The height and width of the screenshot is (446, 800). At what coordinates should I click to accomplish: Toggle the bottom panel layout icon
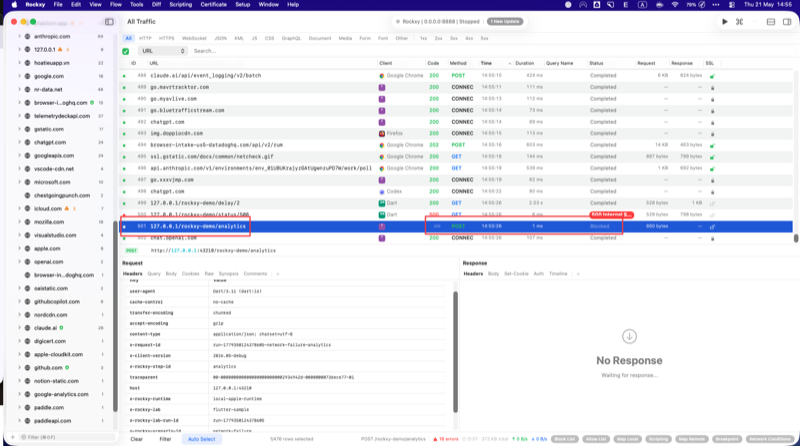click(x=771, y=21)
